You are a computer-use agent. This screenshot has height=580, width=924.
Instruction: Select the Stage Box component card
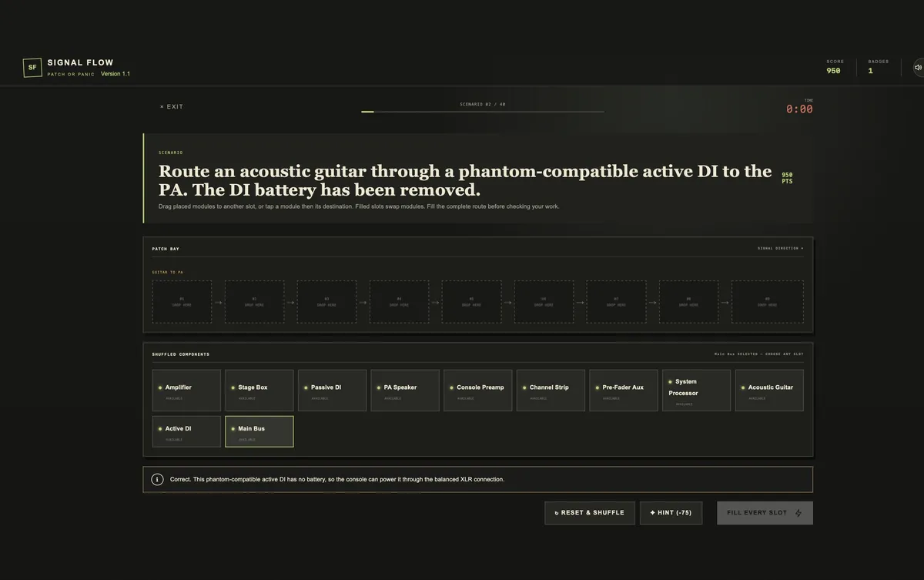point(259,391)
